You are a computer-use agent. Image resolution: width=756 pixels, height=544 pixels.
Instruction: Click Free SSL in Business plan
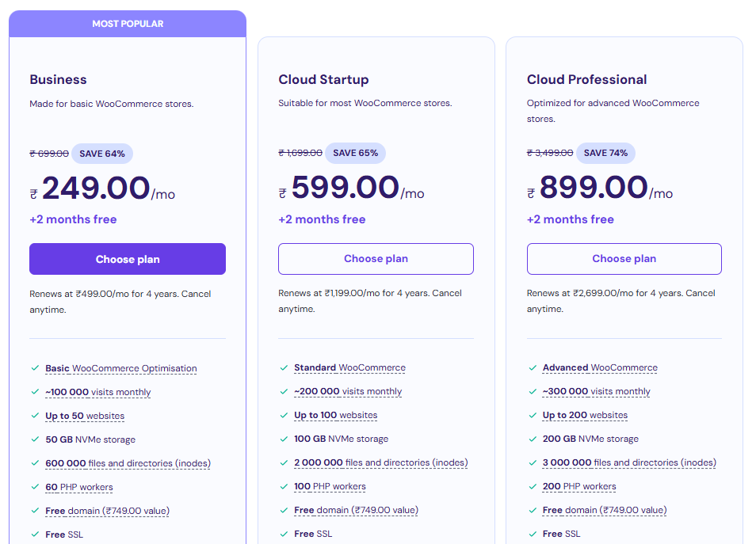click(x=64, y=534)
